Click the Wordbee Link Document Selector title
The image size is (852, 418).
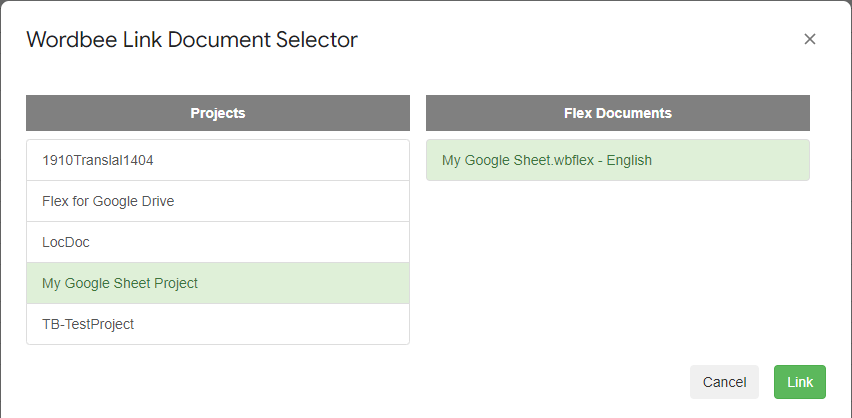[192, 40]
